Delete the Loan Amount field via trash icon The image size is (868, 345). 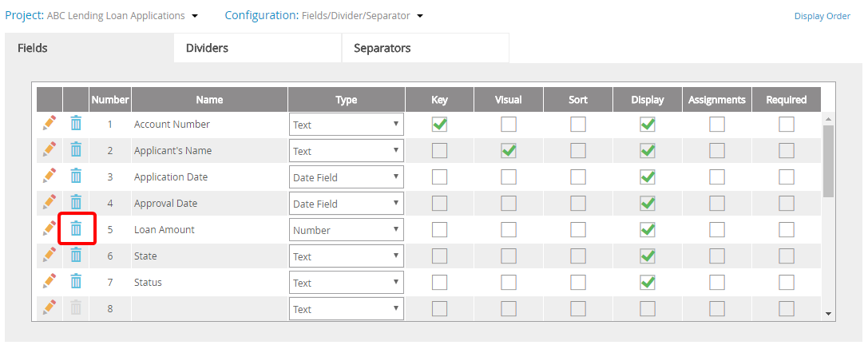click(x=76, y=229)
